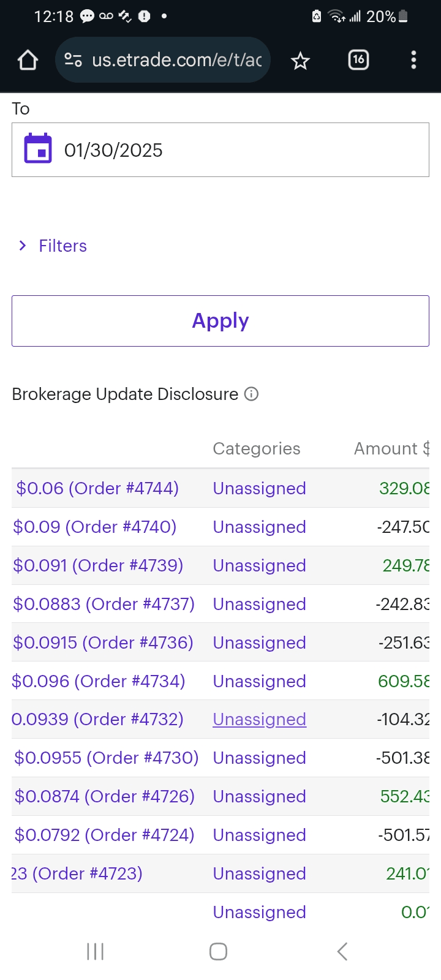This screenshot has height=980, width=441.
Task: Change Unassigned category for Order #4740
Action: (x=259, y=527)
